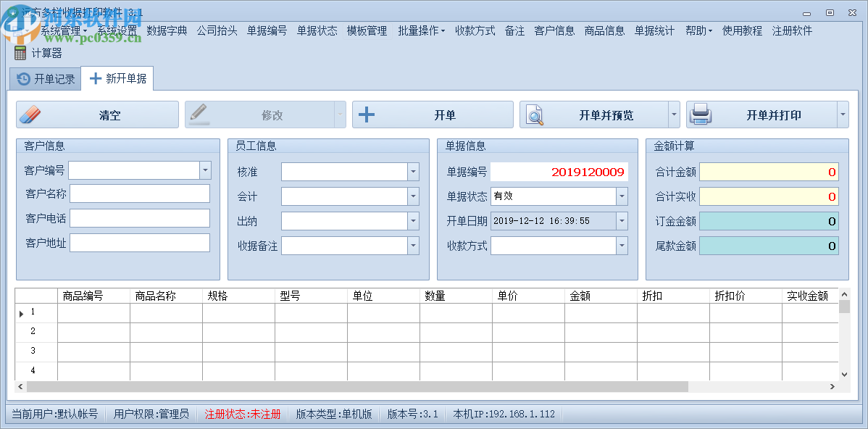Open the 模板管理 menu
868x429 pixels.
(x=367, y=31)
